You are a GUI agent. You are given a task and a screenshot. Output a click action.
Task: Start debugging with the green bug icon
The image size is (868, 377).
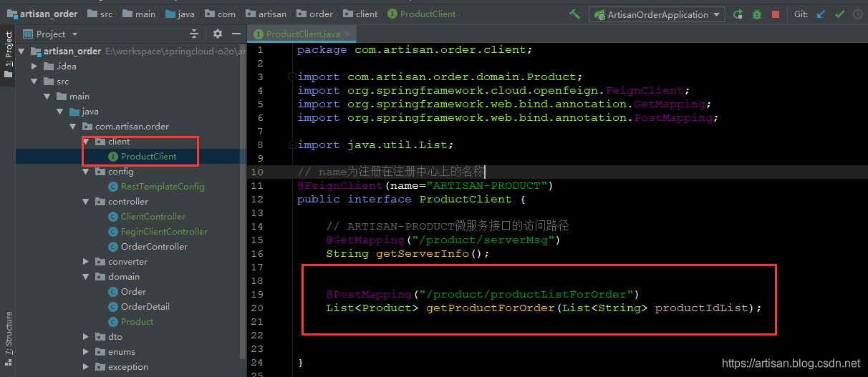pyautogui.click(x=756, y=14)
